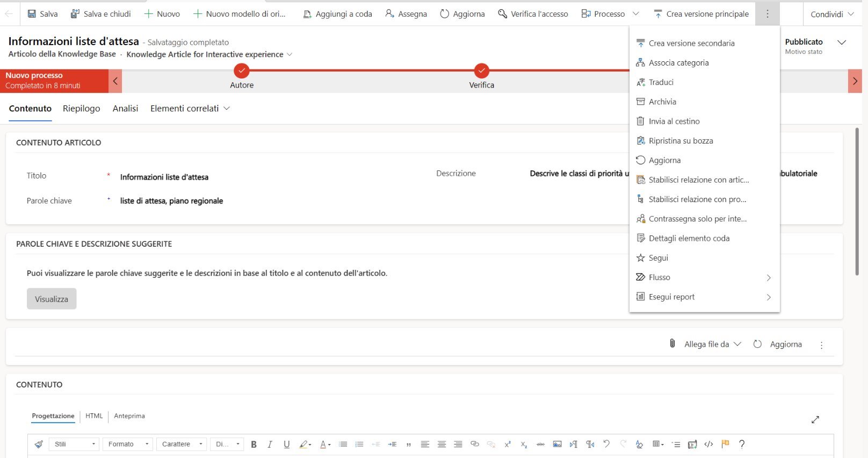
Task: Toggle bold formatting
Action: [x=254, y=444]
